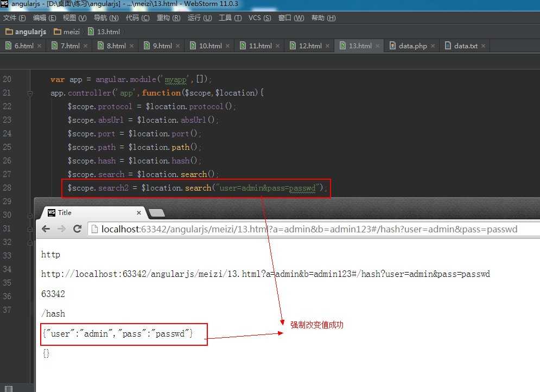Click the browser Forward arrow

tap(61, 229)
